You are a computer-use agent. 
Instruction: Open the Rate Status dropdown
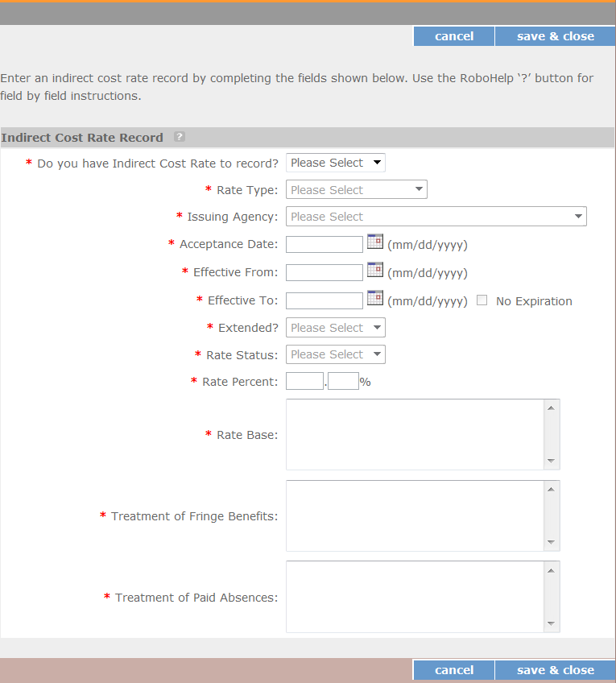click(x=336, y=354)
